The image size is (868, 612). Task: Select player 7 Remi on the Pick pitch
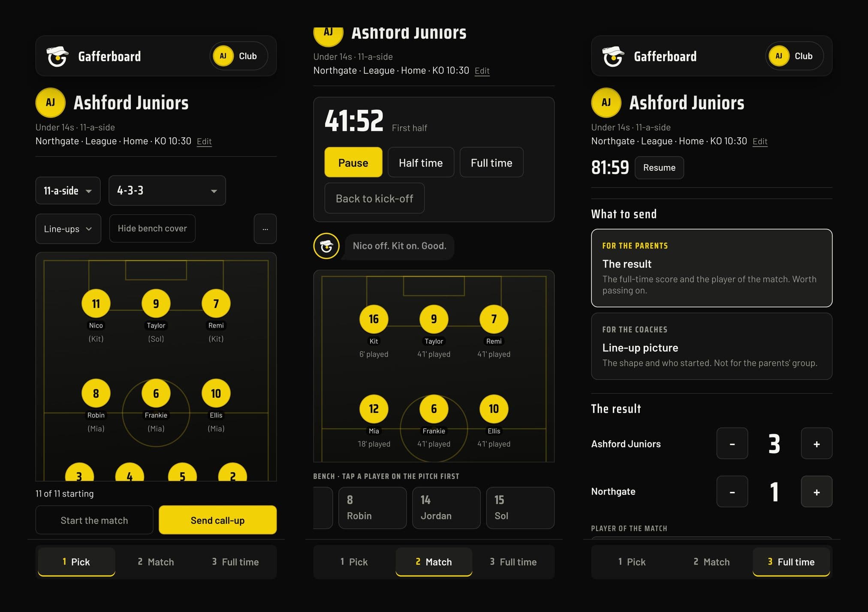[x=216, y=303]
